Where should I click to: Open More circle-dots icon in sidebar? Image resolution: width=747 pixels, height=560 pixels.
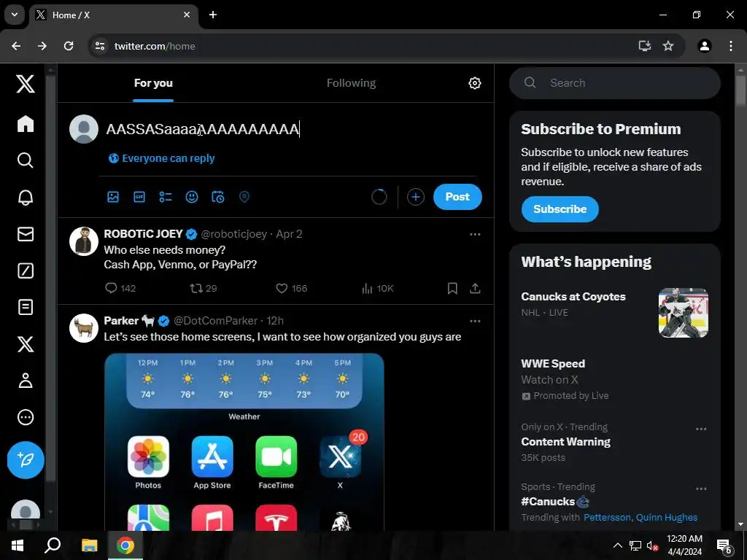tap(26, 417)
